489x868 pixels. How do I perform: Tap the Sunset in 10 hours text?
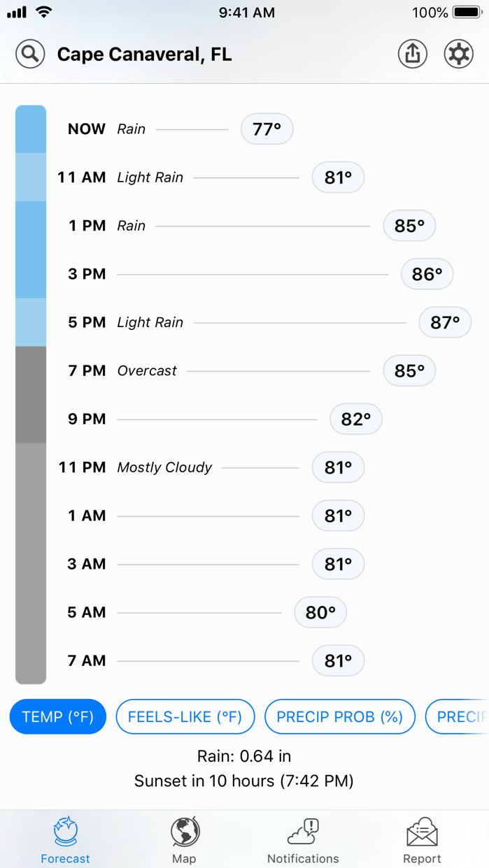point(244,781)
